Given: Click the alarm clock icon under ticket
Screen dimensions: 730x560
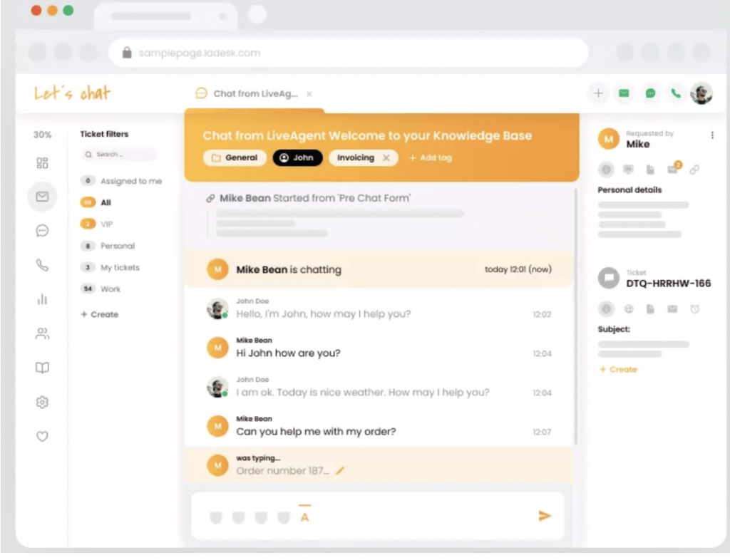Looking at the screenshot, I should pyautogui.click(x=694, y=308).
